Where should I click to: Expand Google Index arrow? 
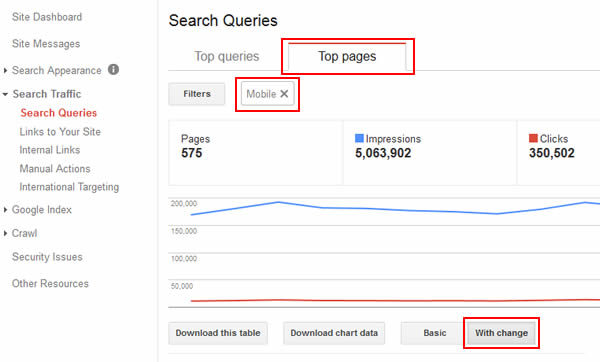[5, 210]
